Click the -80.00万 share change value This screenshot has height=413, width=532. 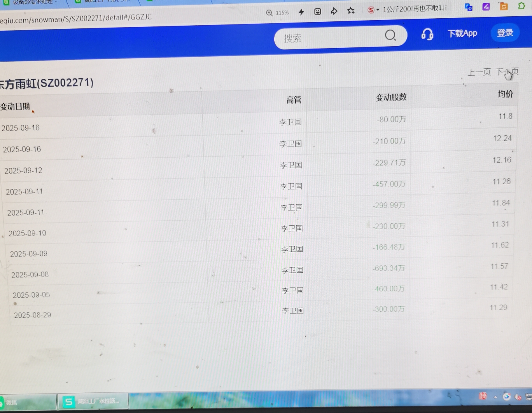pos(391,119)
